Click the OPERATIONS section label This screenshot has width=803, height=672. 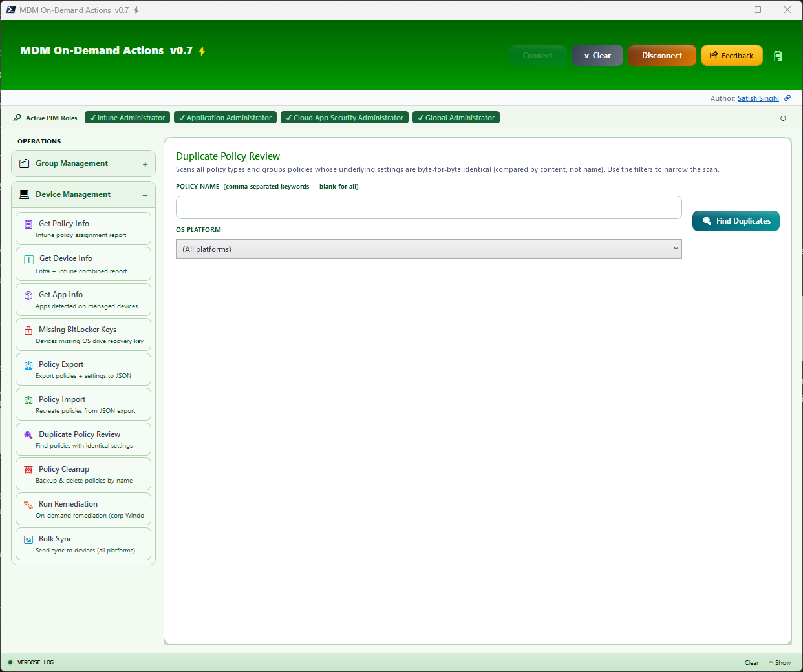click(39, 141)
